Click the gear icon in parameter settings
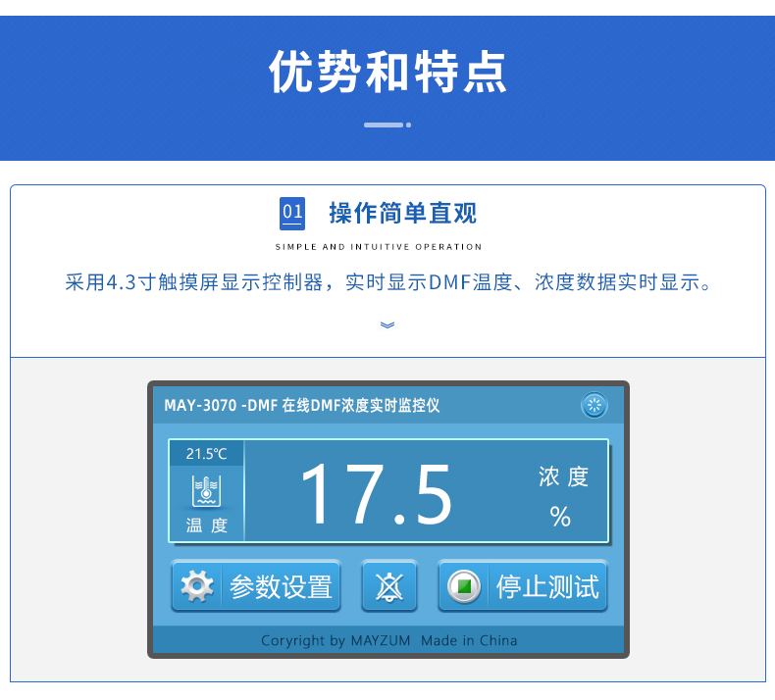 [x=197, y=586]
